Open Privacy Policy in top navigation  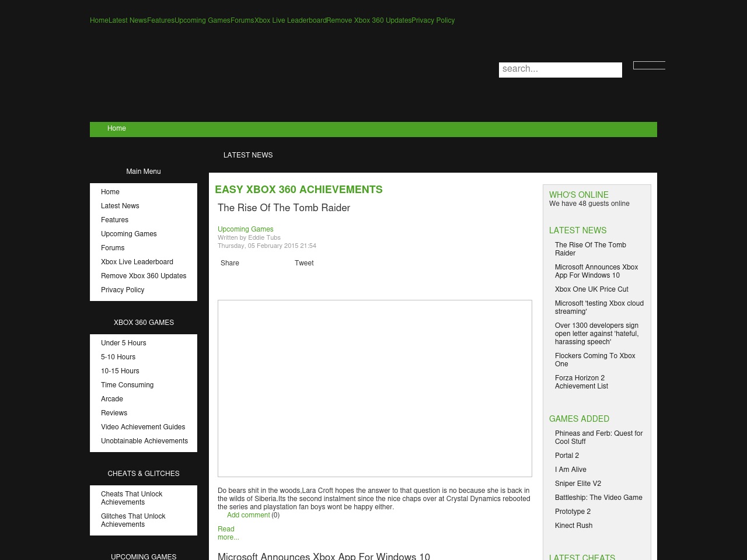[x=433, y=20]
